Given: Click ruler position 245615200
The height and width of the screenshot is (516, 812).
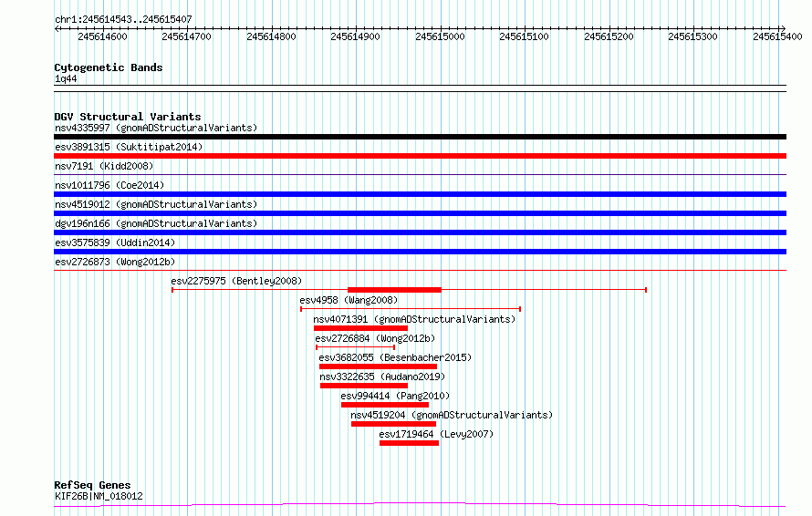Looking at the screenshot, I should [x=609, y=36].
